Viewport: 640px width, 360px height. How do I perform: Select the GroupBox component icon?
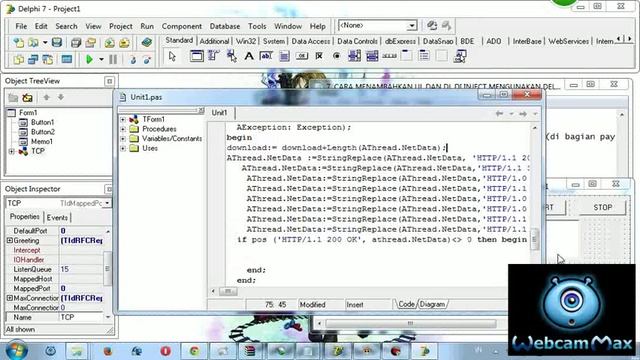(x=407, y=56)
